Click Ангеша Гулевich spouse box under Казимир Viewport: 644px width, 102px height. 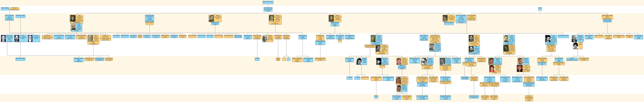[149, 23]
